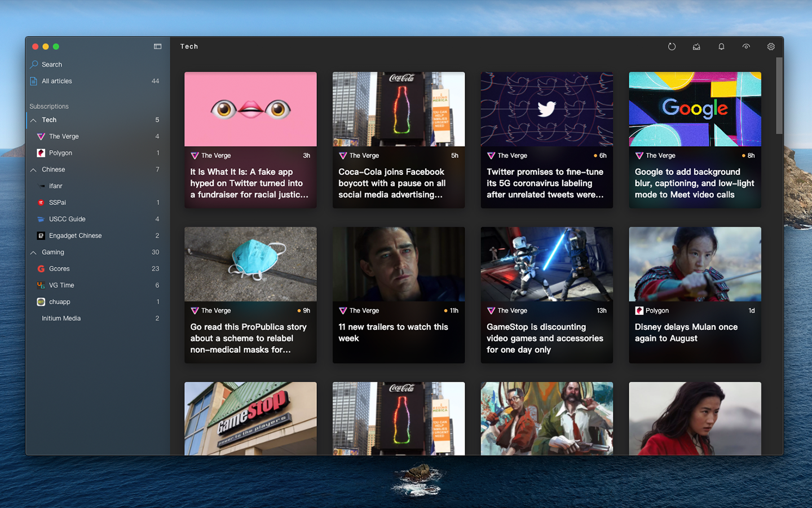Collapse the Gaming folder chevron
This screenshot has width=812, height=508.
point(33,252)
